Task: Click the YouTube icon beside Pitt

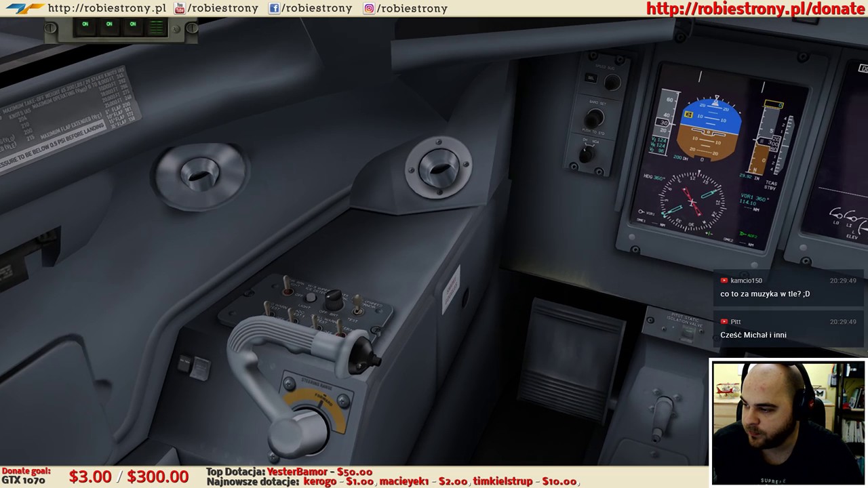Action: click(x=724, y=322)
